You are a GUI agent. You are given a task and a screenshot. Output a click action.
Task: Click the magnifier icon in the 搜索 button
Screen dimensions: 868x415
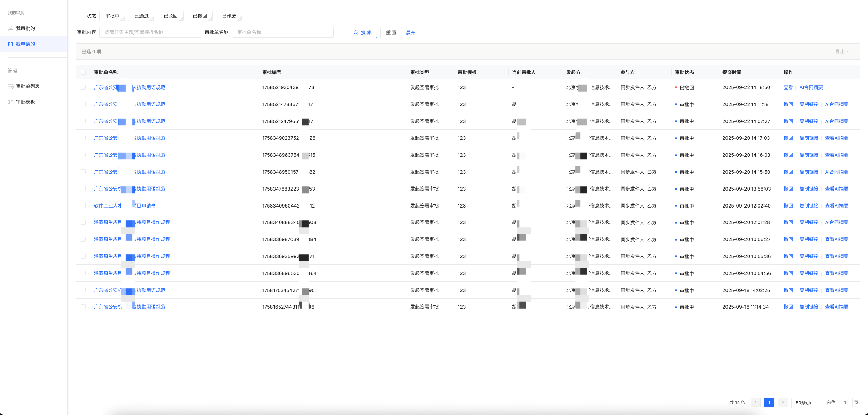(x=356, y=33)
